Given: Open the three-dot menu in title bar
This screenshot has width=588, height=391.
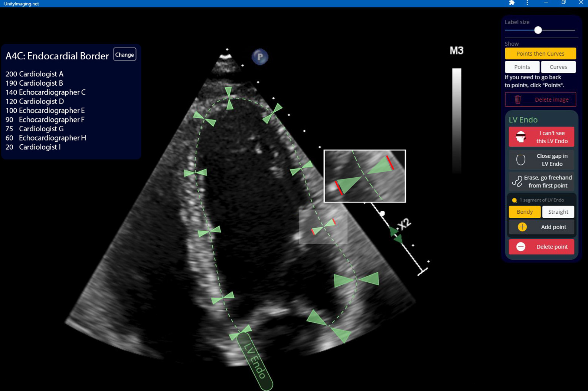Looking at the screenshot, I should pyautogui.click(x=527, y=3).
